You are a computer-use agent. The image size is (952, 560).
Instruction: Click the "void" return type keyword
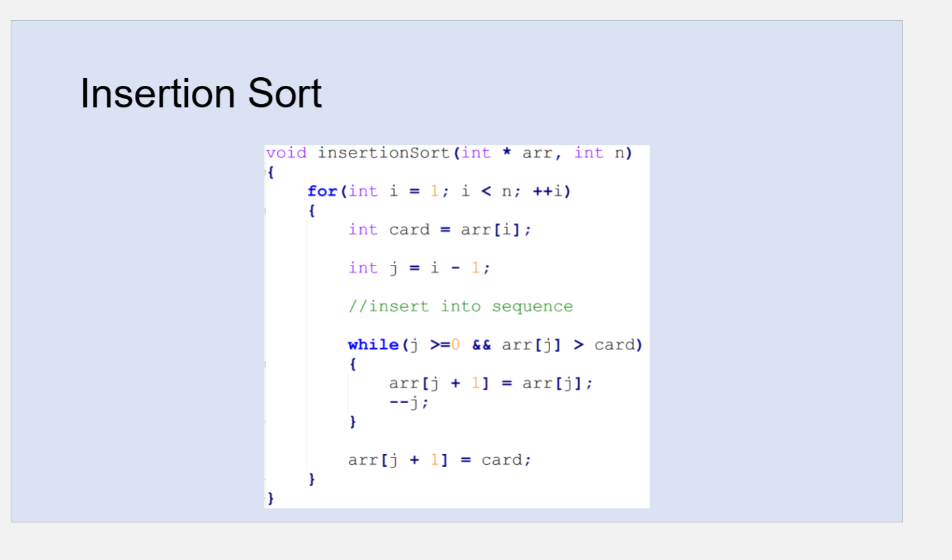(x=286, y=153)
